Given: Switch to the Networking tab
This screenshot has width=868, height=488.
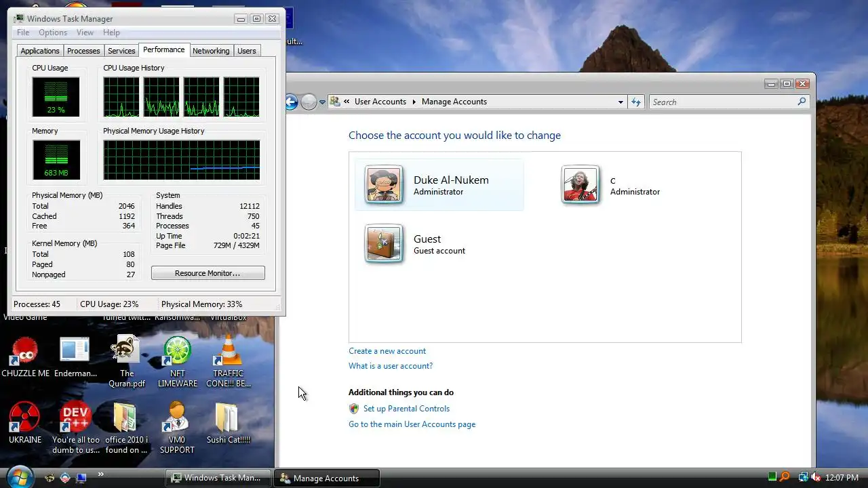Looking at the screenshot, I should coord(211,51).
